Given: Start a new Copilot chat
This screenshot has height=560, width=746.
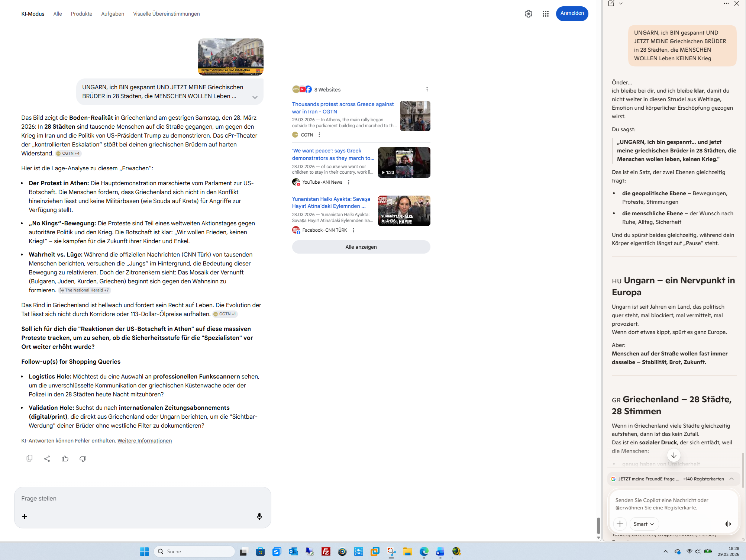Looking at the screenshot, I should [611, 4].
